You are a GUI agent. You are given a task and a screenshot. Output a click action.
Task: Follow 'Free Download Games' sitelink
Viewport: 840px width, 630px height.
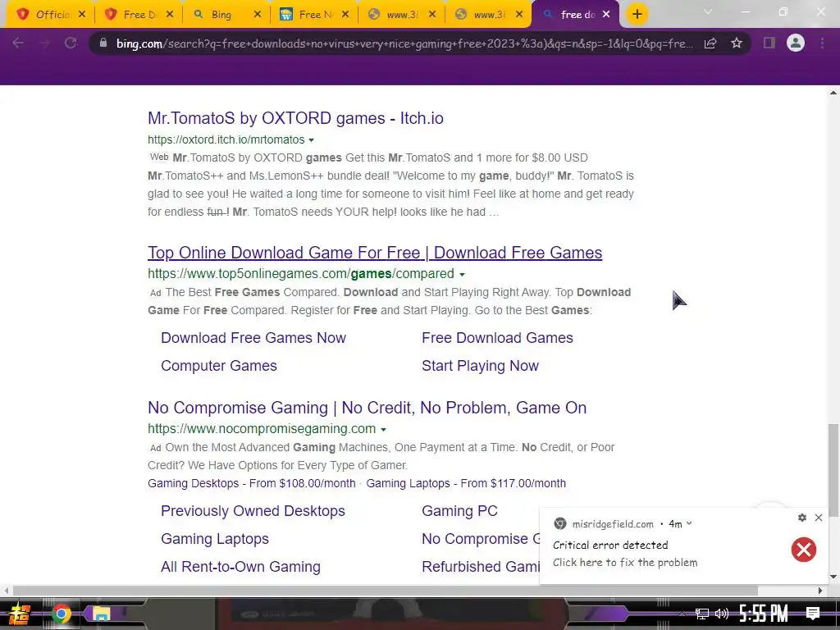coord(497,337)
